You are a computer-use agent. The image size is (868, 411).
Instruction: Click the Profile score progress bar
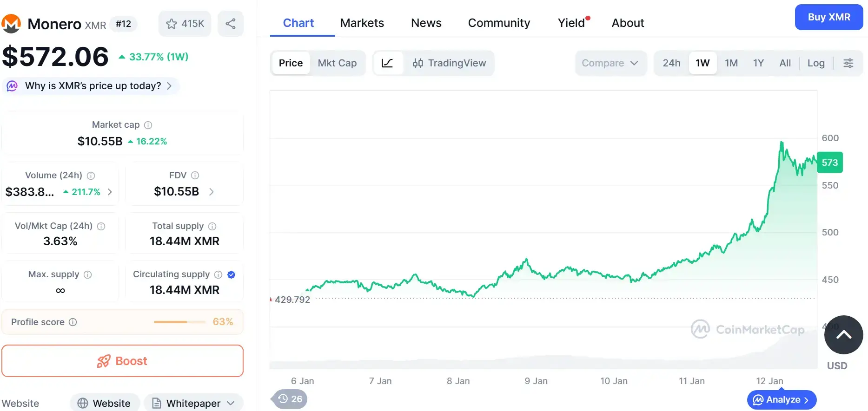tap(179, 322)
